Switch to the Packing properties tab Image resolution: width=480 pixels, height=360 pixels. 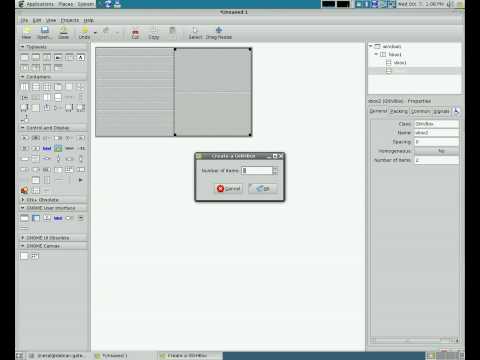coord(399,111)
